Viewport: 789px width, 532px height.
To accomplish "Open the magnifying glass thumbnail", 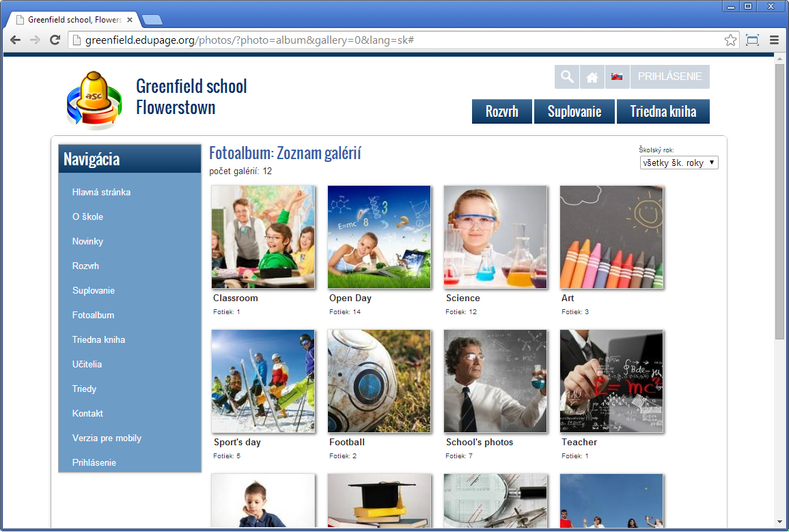I will click(496, 501).
